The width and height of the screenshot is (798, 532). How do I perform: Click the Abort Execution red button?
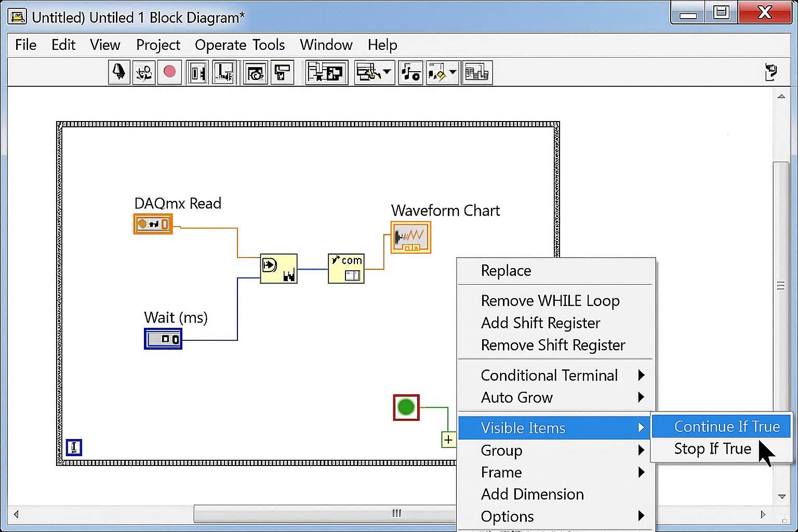[169, 72]
